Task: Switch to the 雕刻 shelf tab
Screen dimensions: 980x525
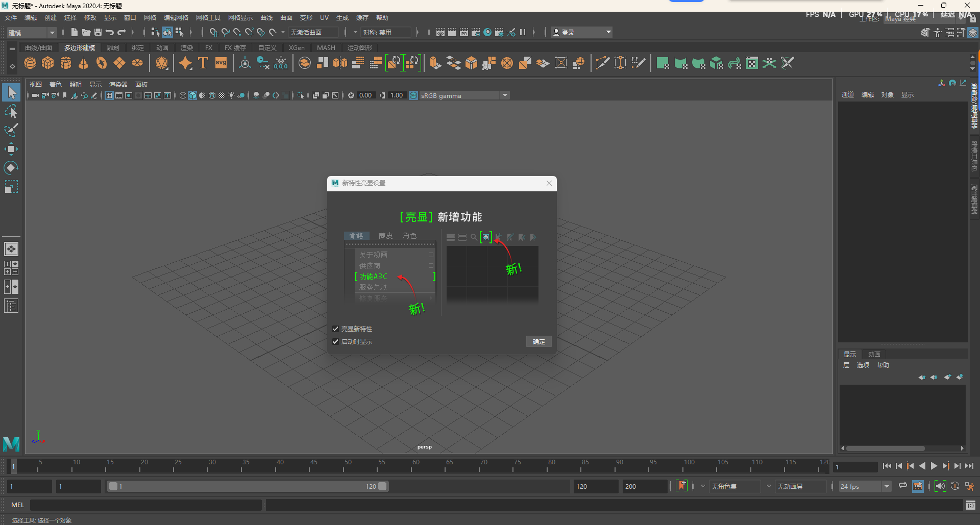Action: point(113,47)
